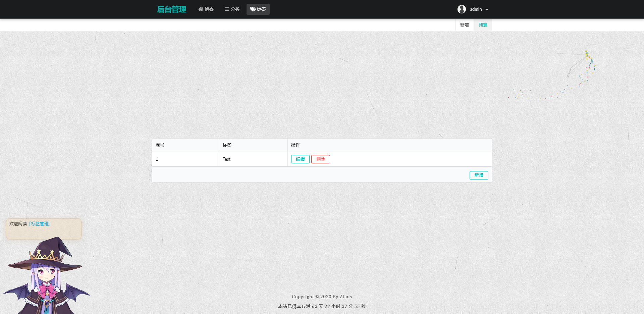Click the Copyright 2020 By Zfans footer text
The height and width of the screenshot is (314, 644).
(322, 297)
